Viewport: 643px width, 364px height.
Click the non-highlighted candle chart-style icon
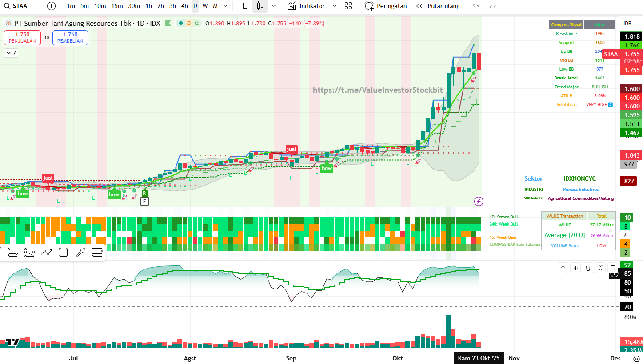(x=244, y=6)
